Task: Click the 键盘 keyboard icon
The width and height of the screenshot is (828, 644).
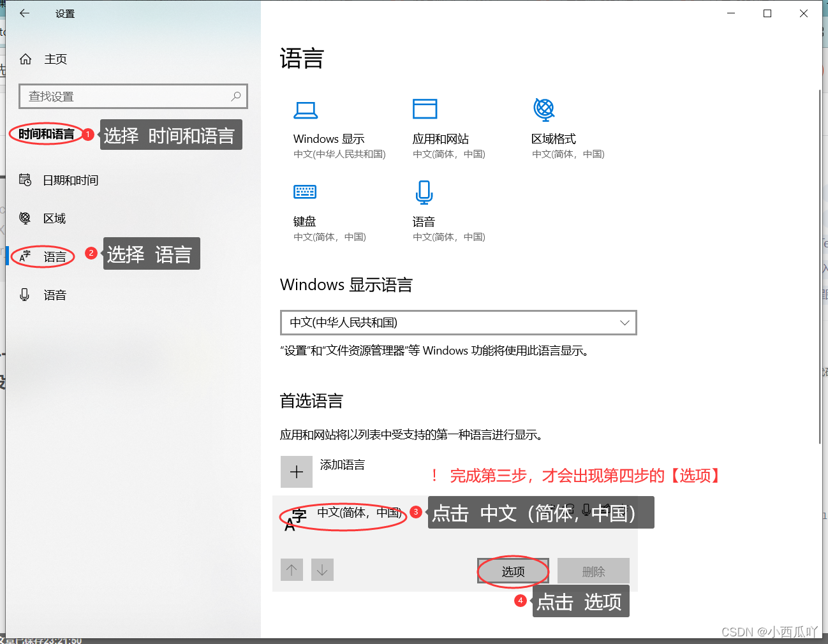Action: tap(305, 191)
